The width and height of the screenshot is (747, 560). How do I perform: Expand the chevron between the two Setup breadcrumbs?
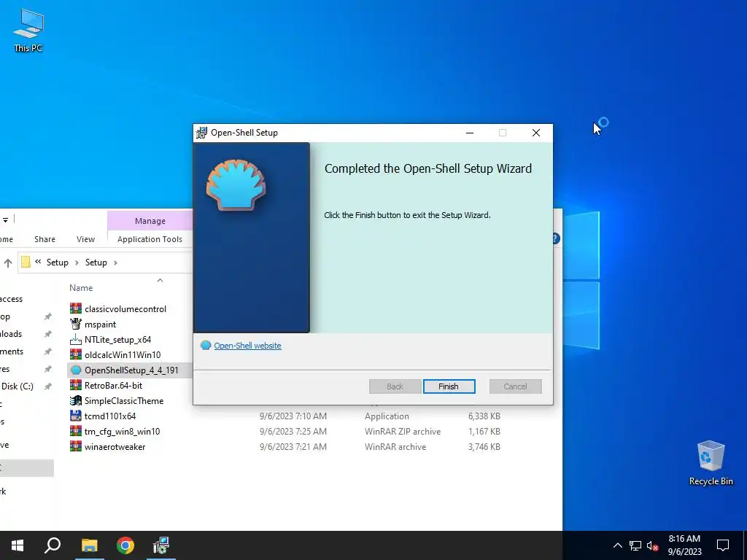(77, 262)
